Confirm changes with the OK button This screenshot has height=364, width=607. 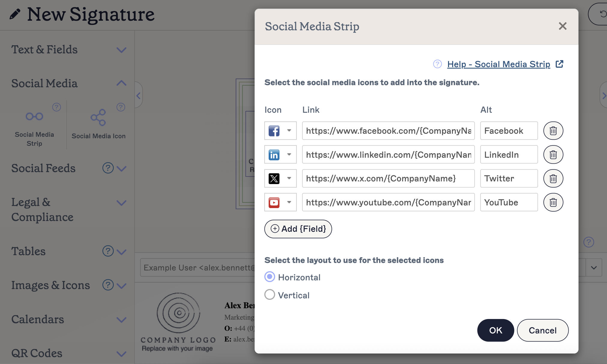495,330
